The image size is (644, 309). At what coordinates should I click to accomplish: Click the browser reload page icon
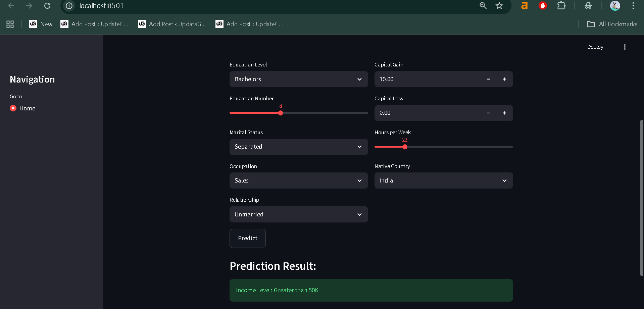click(x=47, y=6)
